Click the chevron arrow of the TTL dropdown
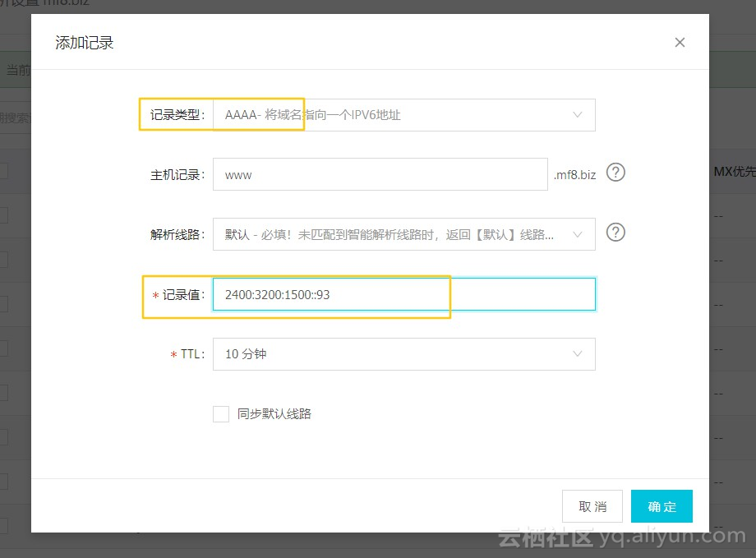 point(577,354)
